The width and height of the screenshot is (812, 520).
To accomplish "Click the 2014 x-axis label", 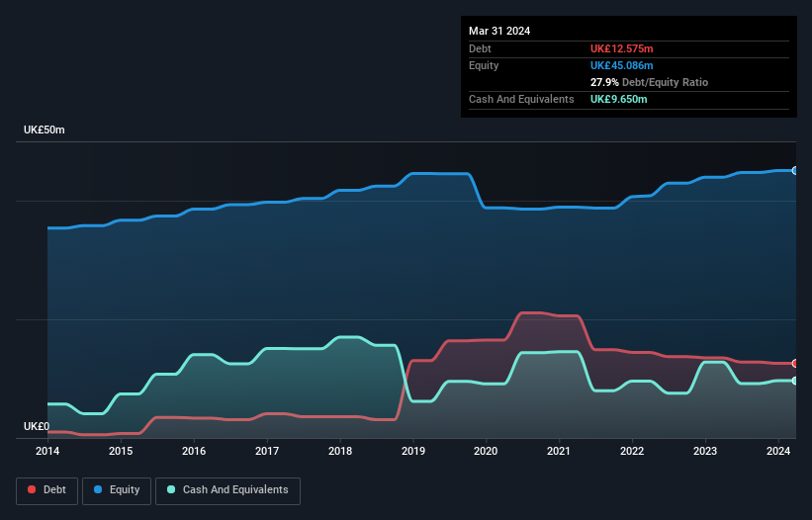I will coord(47,451).
